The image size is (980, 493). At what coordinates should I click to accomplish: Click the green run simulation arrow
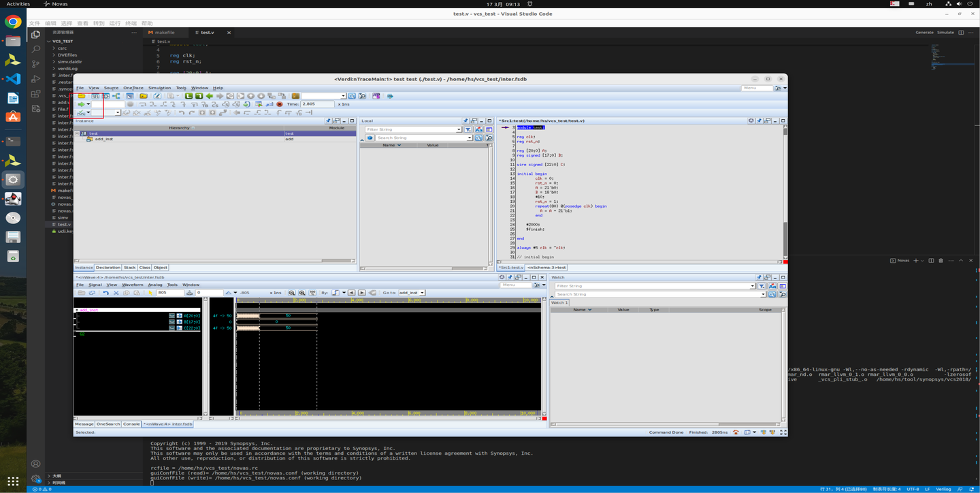pos(81,104)
